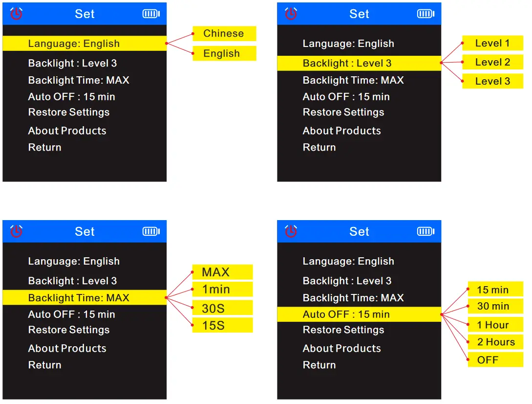Pick backlight Level 3 option
The image size is (532, 404).
[x=492, y=81]
